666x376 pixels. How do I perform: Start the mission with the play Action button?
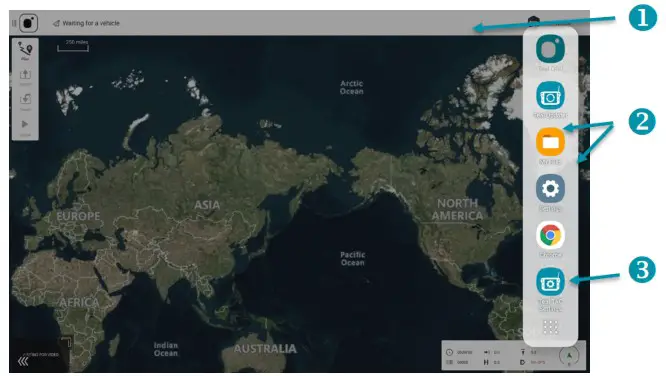point(25,126)
